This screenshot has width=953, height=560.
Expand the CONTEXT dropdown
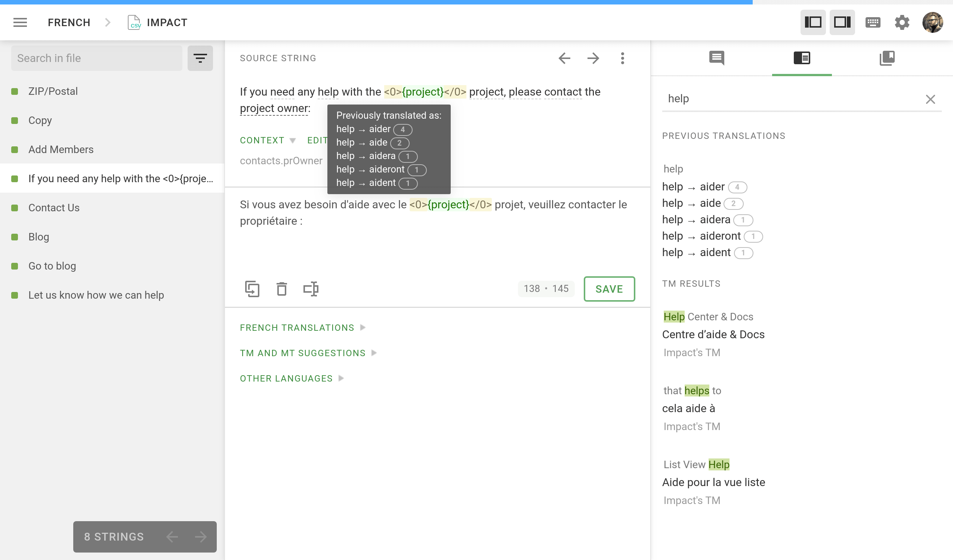pyautogui.click(x=268, y=140)
